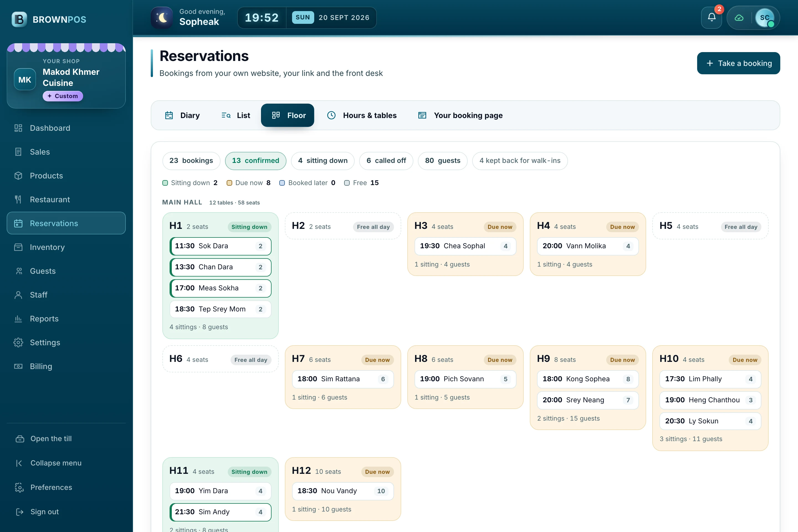The height and width of the screenshot is (532, 798).
Task: Open the 11:30 Sok Dara booking
Action: 221,246
